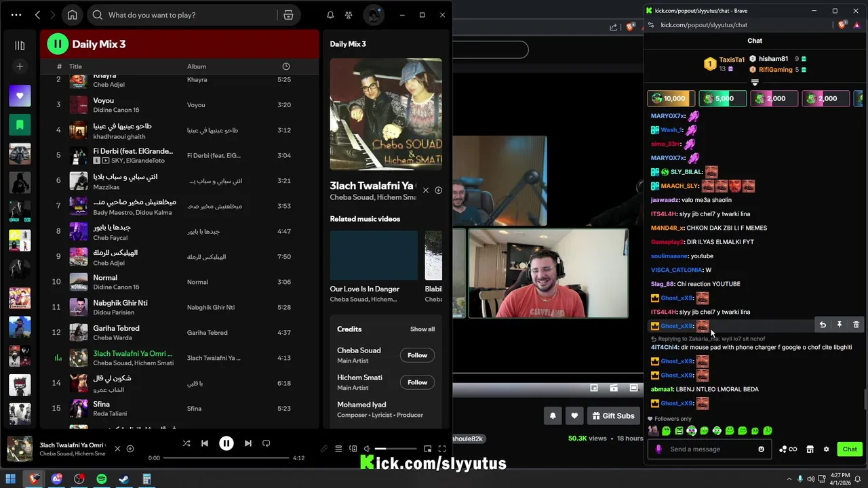Viewport: 868px width, 488px height.
Task: Toggle Spotify lyrics microphone icon
Action: tap(324, 449)
